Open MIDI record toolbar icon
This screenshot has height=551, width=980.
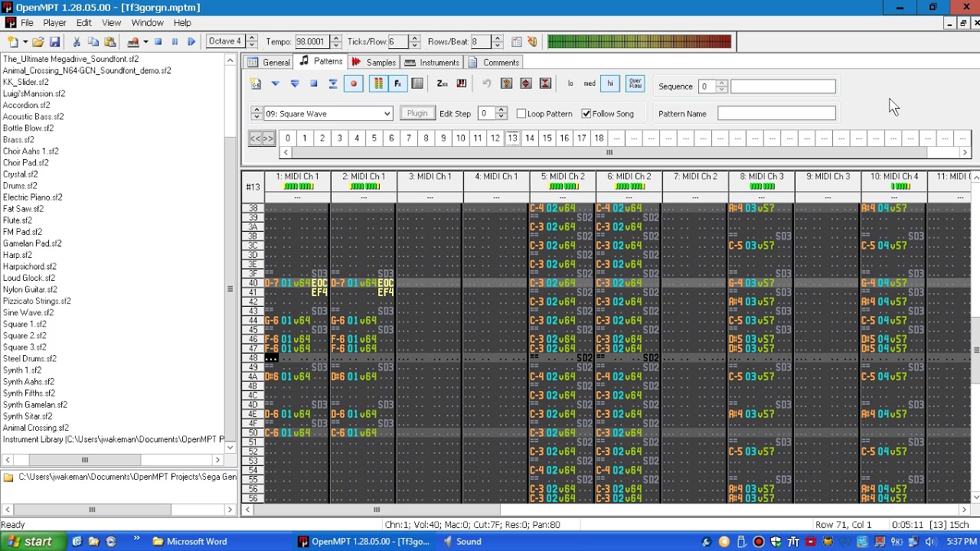pos(133,42)
